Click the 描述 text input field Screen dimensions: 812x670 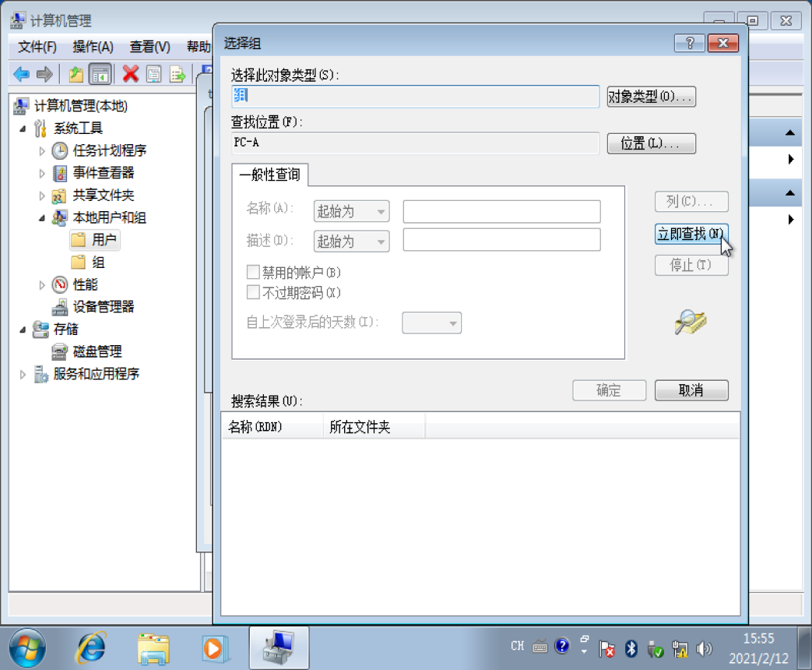click(501, 240)
